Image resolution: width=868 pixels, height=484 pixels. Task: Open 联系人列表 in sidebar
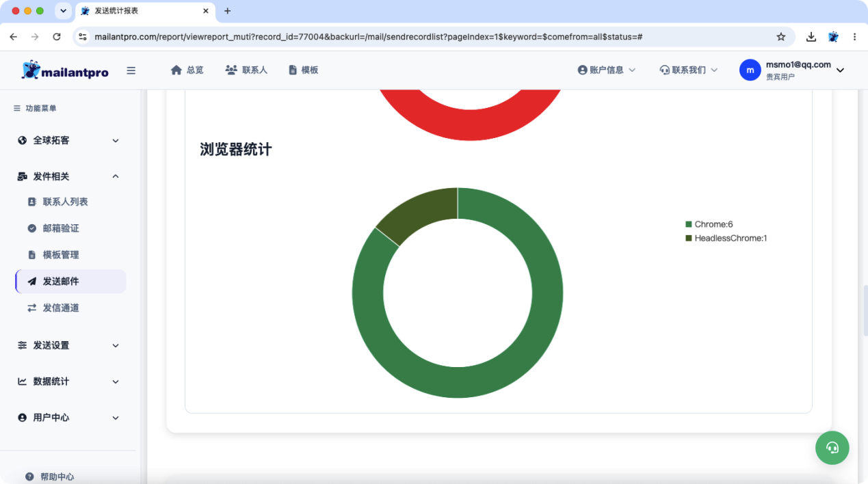(65, 202)
